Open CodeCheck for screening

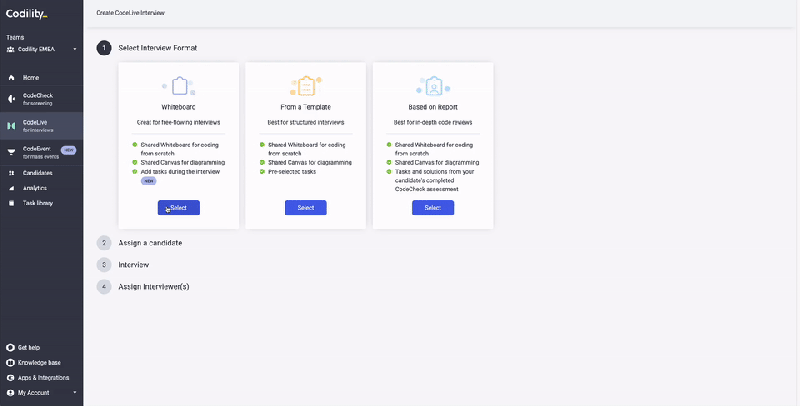(x=41, y=99)
